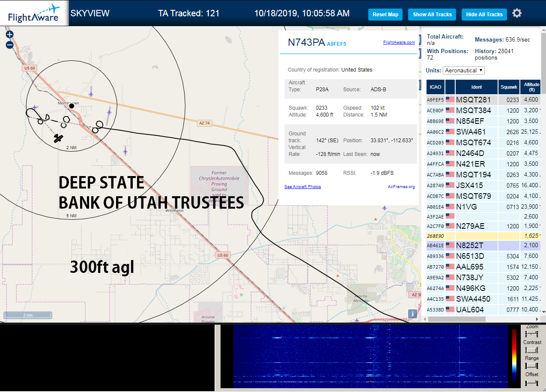This screenshot has height=392, width=546.
Task: Click Hide All Tracks button
Action: click(484, 14)
